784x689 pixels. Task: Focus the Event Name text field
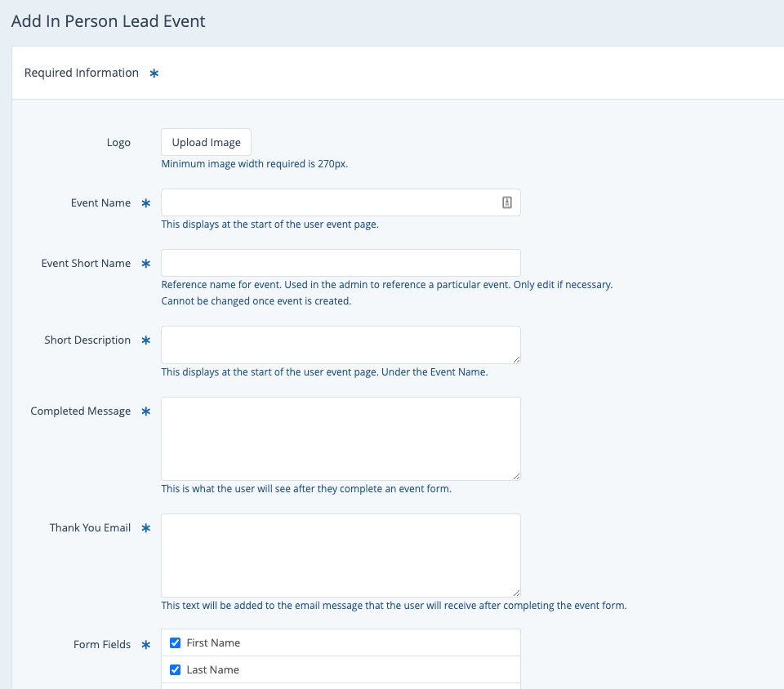(x=327, y=202)
